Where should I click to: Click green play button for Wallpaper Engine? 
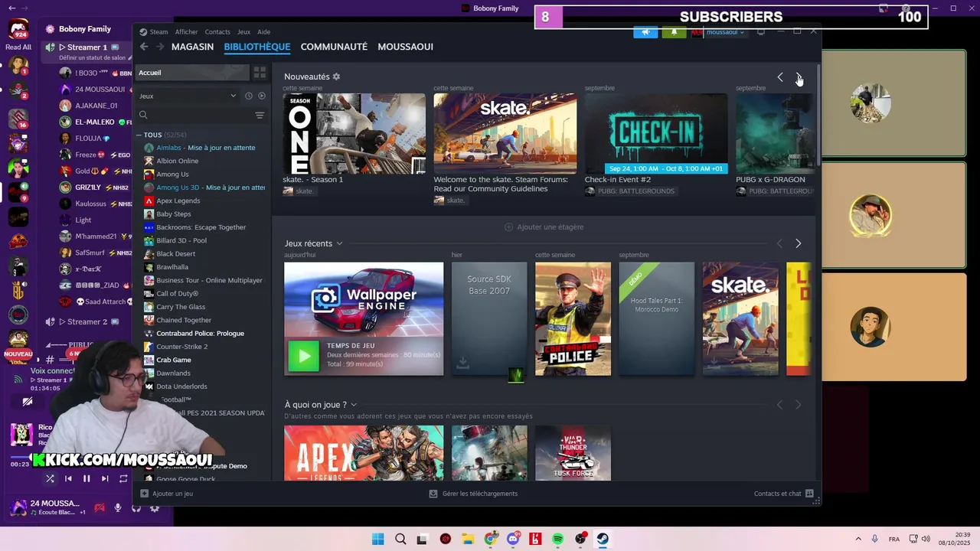click(303, 356)
